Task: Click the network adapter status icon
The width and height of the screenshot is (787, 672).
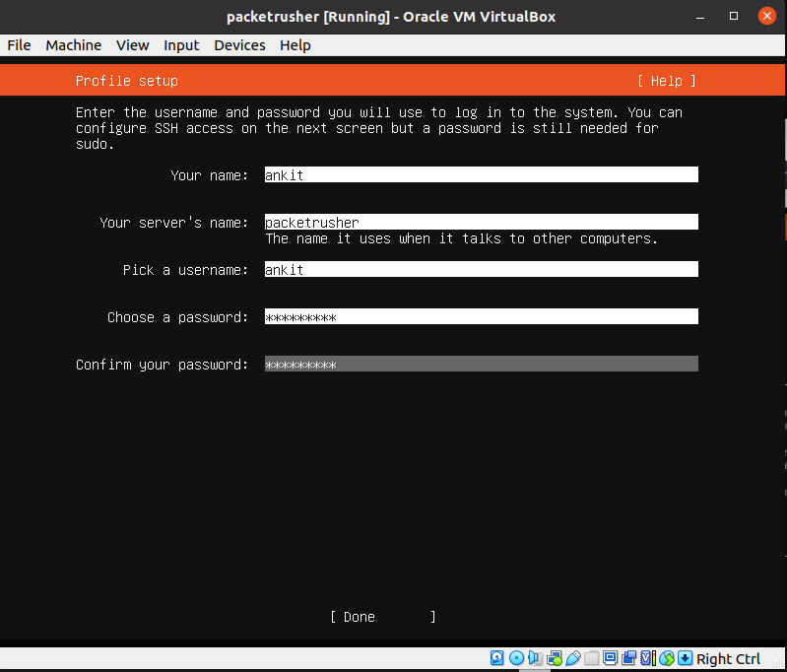Action: (x=555, y=658)
